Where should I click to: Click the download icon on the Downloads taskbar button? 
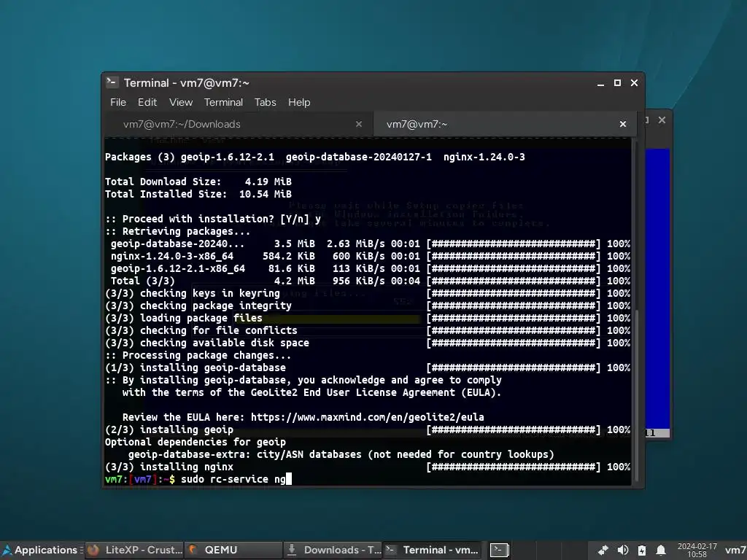click(292, 550)
